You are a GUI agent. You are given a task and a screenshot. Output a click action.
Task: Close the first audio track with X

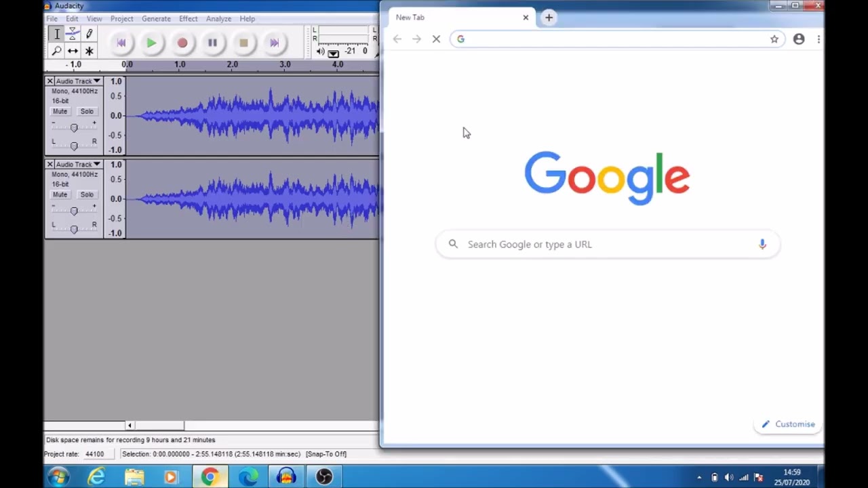click(50, 81)
